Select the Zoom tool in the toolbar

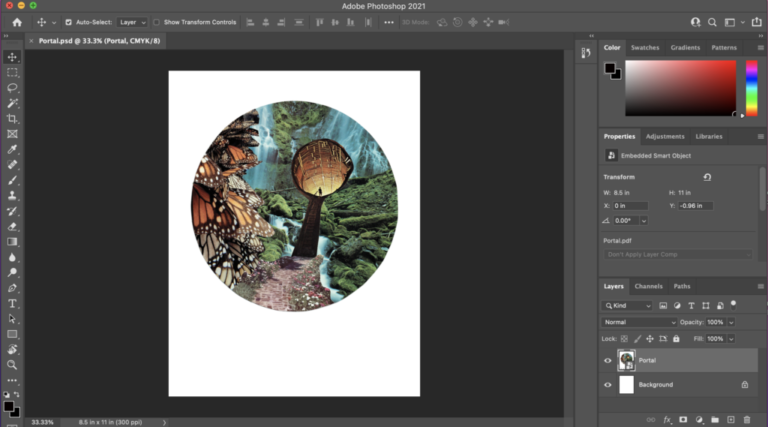click(x=12, y=365)
